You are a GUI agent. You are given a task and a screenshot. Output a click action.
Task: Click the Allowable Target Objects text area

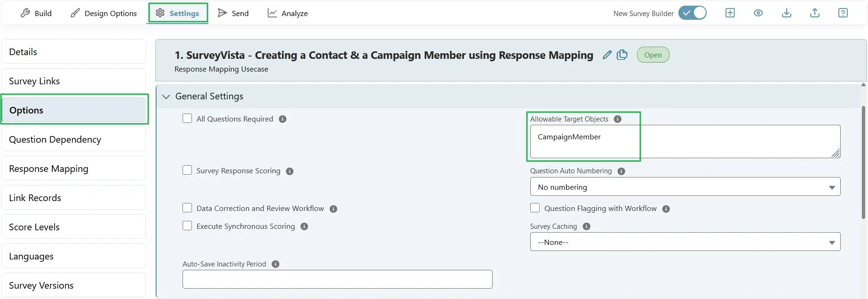pos(685,141)
